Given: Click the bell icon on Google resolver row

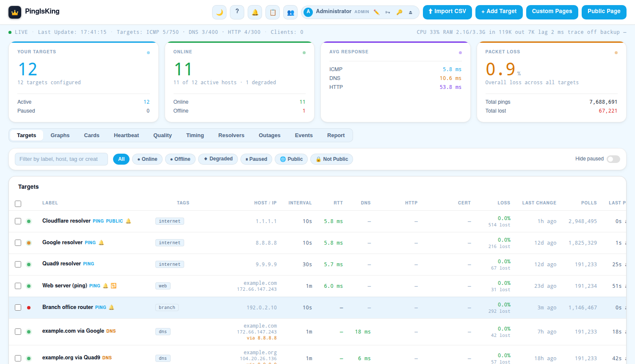Looking at the screenshot, I should tap(101, 243).
